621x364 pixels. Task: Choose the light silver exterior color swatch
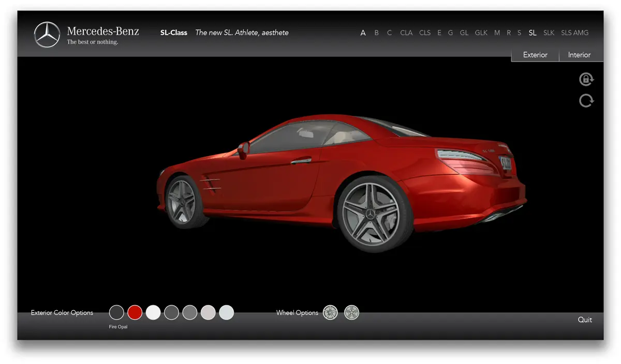(x=208, y=312)
